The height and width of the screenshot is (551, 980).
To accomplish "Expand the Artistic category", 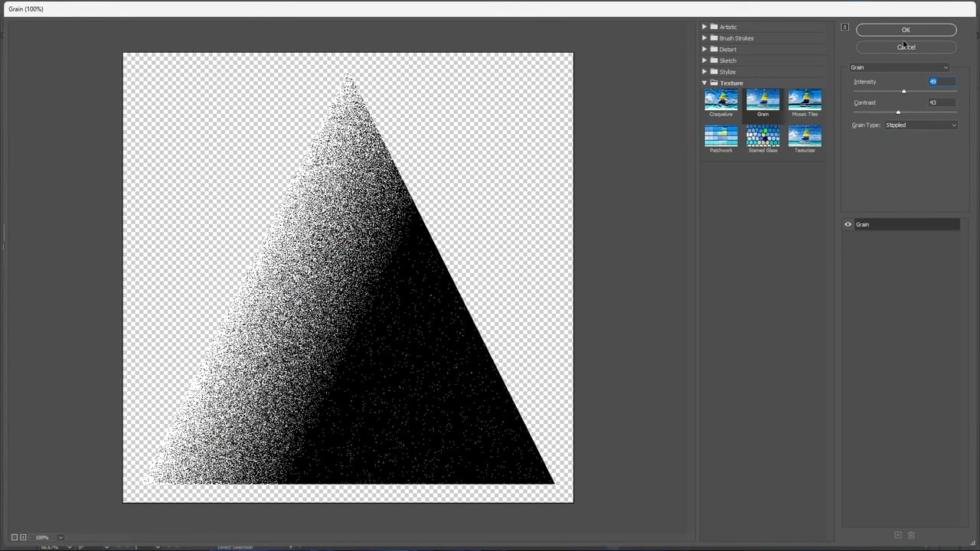I will tap(704, 27).
